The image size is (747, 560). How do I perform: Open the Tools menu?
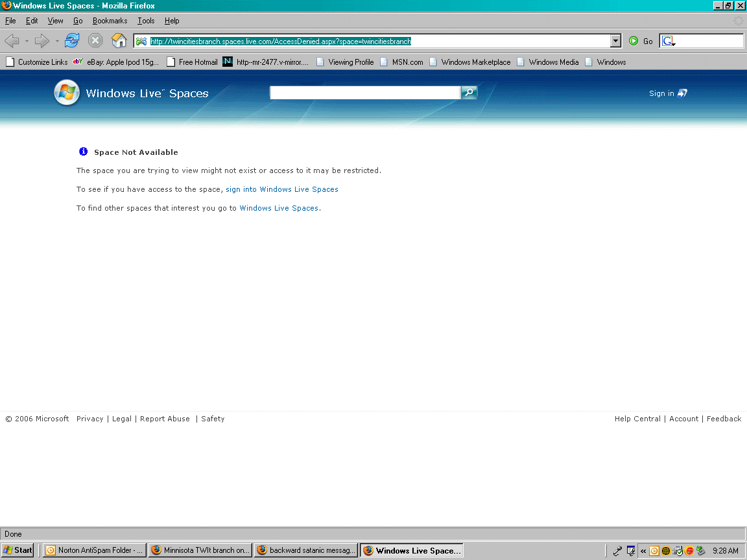coord(146,21)
